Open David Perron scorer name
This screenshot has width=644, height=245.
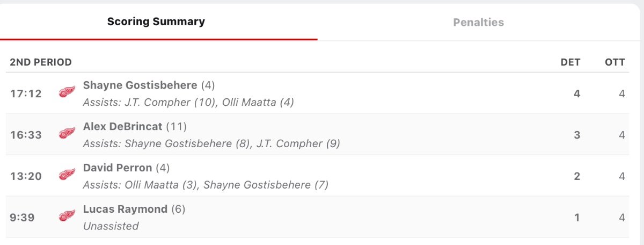point(118,168)
